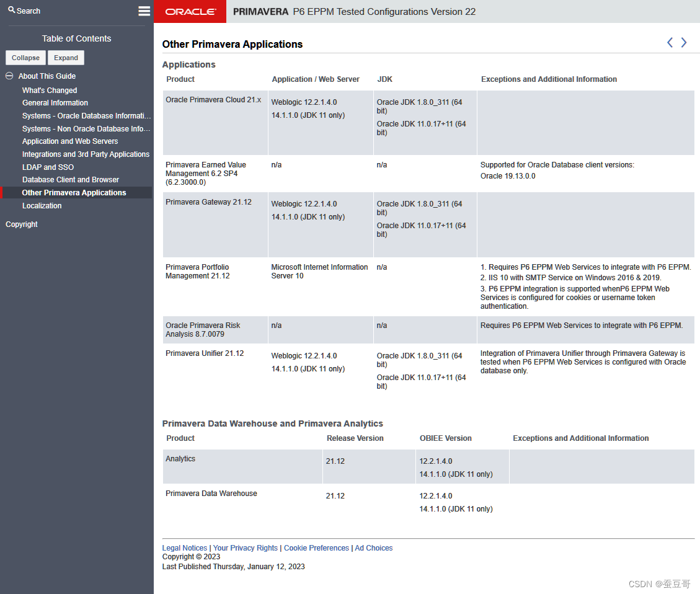Open What's Changed topic

click(50, 90)
